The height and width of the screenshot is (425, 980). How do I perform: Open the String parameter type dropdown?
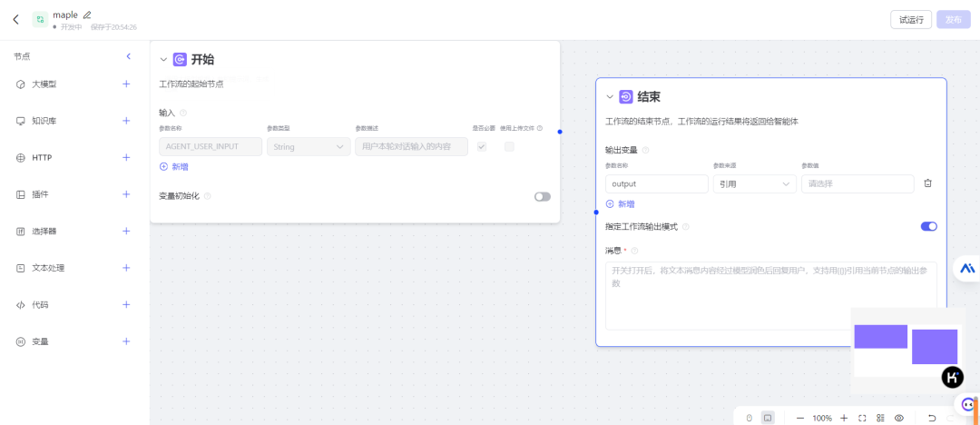coord(309,146)
